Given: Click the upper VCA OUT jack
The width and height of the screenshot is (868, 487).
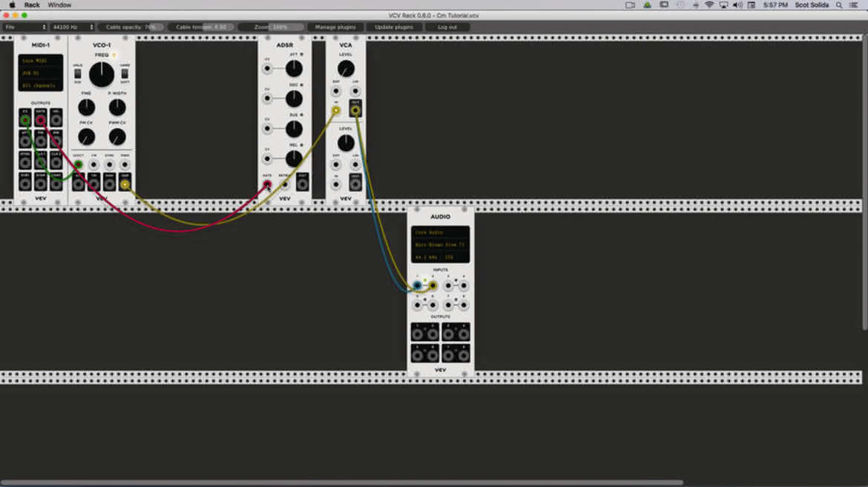Looking at the screenshot, I should tap(355, 110).
